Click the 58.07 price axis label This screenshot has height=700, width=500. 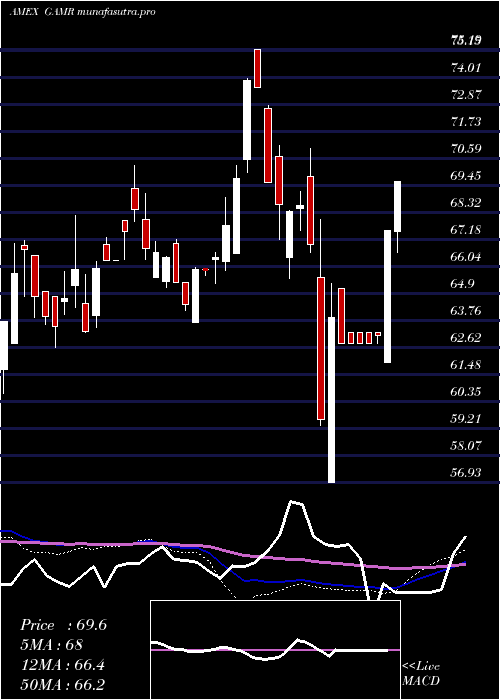point(466,445)
